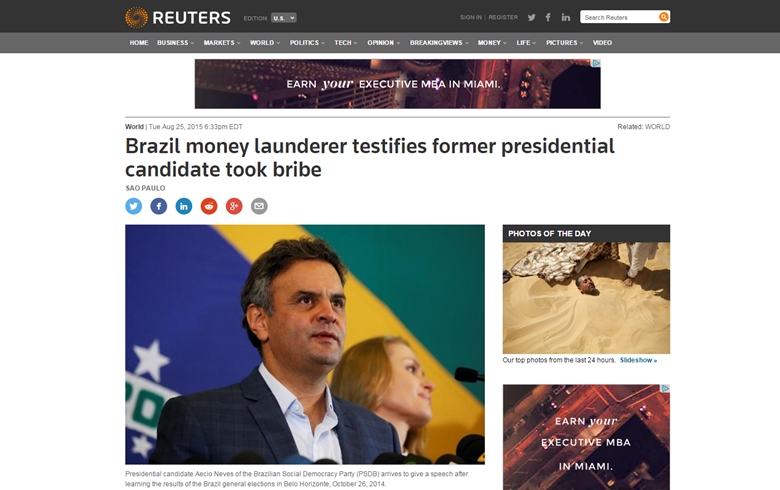Viewport: 780px width, 490px height.
Task: Open the Edition U.S. dropdown
Action: coord(284,18)
